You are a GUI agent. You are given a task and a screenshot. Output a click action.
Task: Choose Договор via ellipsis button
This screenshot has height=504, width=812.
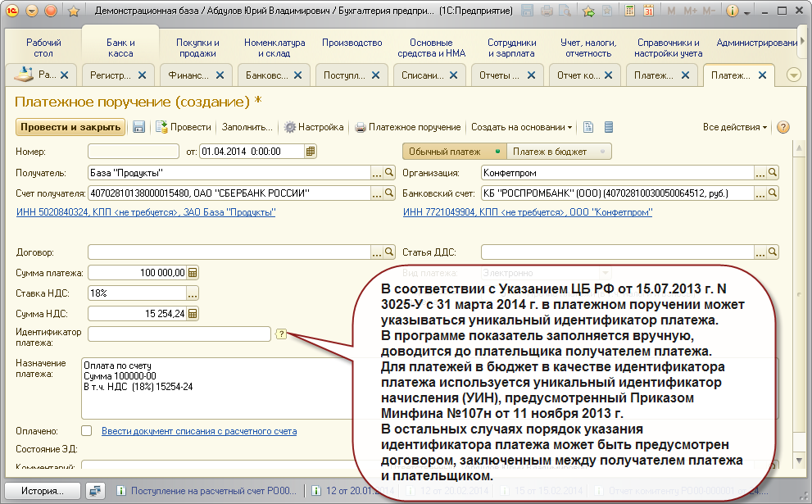pyautogui.click(x=377, y=252)
